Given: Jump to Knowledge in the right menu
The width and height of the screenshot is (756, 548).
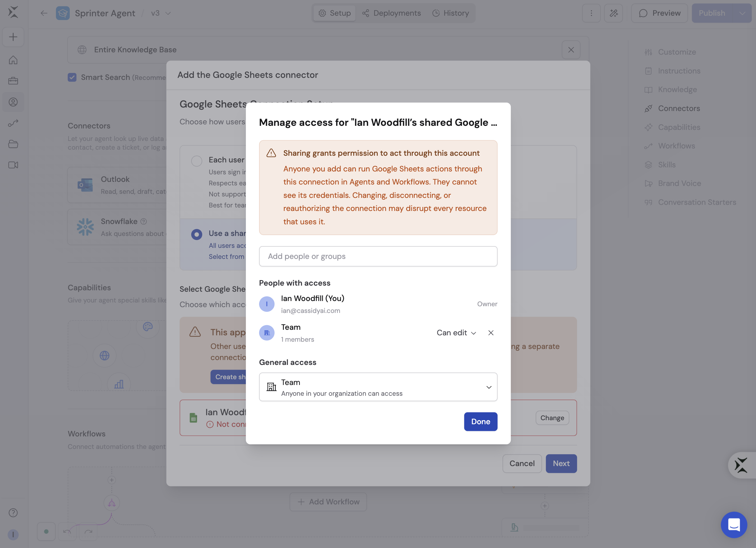Looking at the screenshot, I should pyautogui.click(x=671, y=89).
